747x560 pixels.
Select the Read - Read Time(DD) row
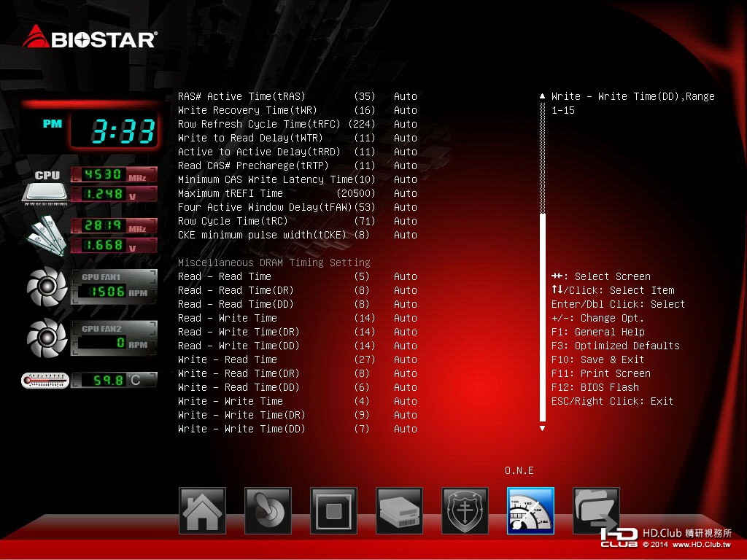click(x=298, y=304)
